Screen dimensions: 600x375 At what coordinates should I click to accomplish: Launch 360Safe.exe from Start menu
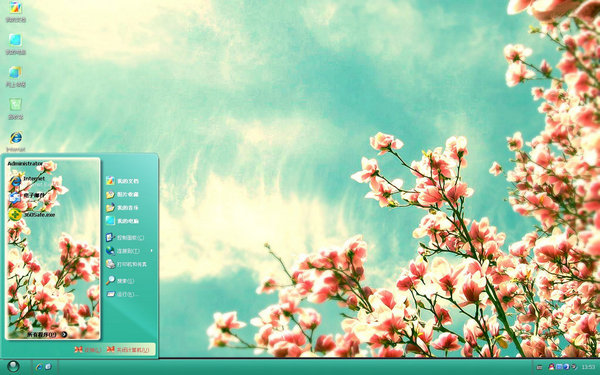click(x=32, y=214)
